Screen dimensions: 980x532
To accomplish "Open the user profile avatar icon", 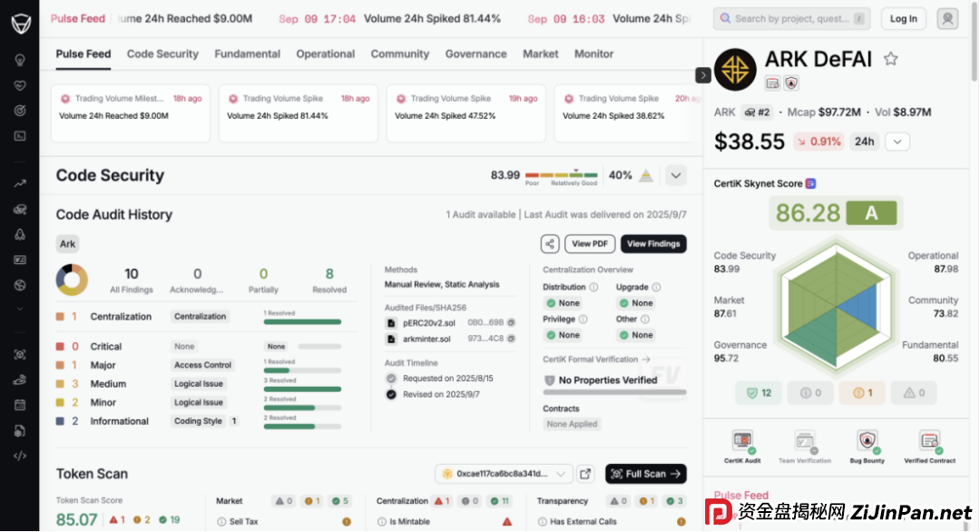I will 947,18.
